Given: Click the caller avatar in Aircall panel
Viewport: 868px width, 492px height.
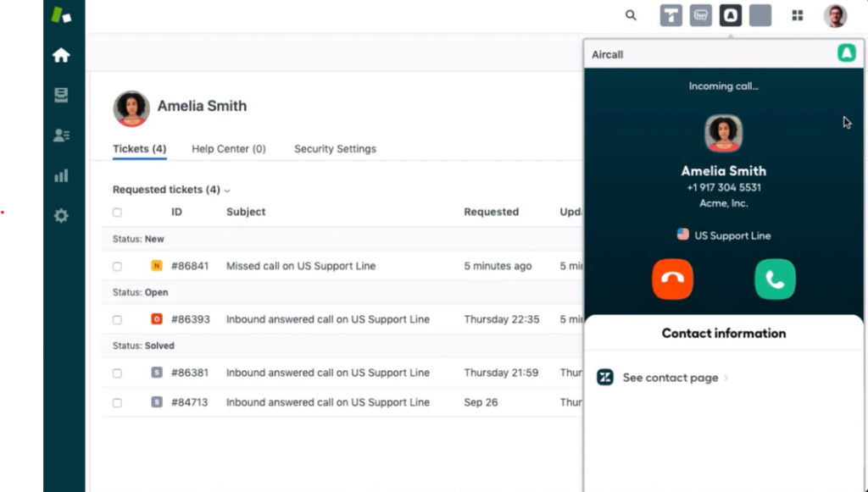Looking at the screenshot, I should click(x=724, y=133).
